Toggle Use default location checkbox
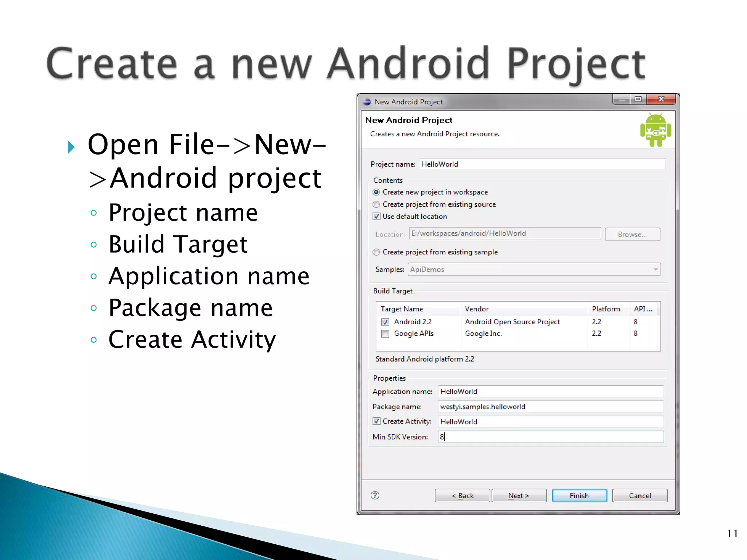The height and width of the screenshot is (560, 747). [x=376, y=216]
